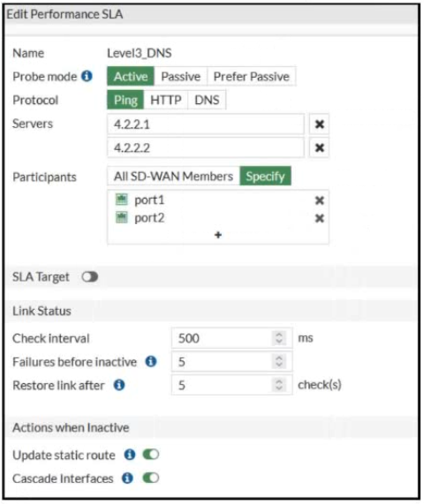Disable the Update static route toggle

point(151,455)
